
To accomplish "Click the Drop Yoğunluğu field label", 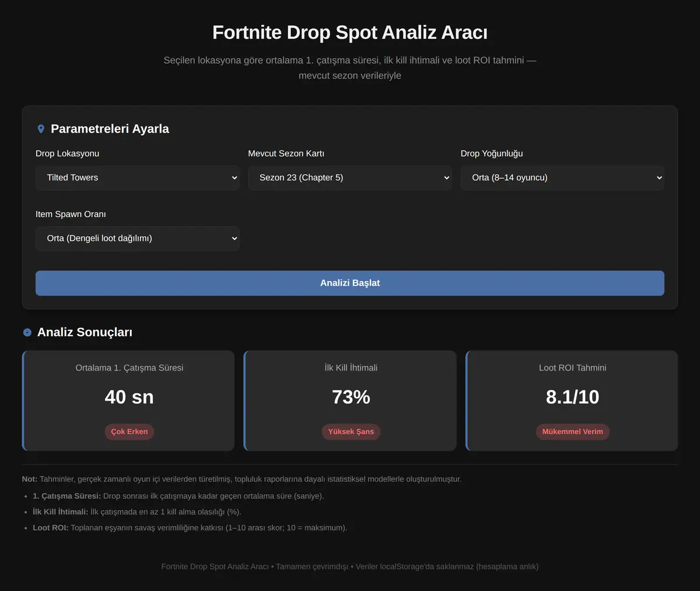I will pyautogui.click(x=492, y=153).
